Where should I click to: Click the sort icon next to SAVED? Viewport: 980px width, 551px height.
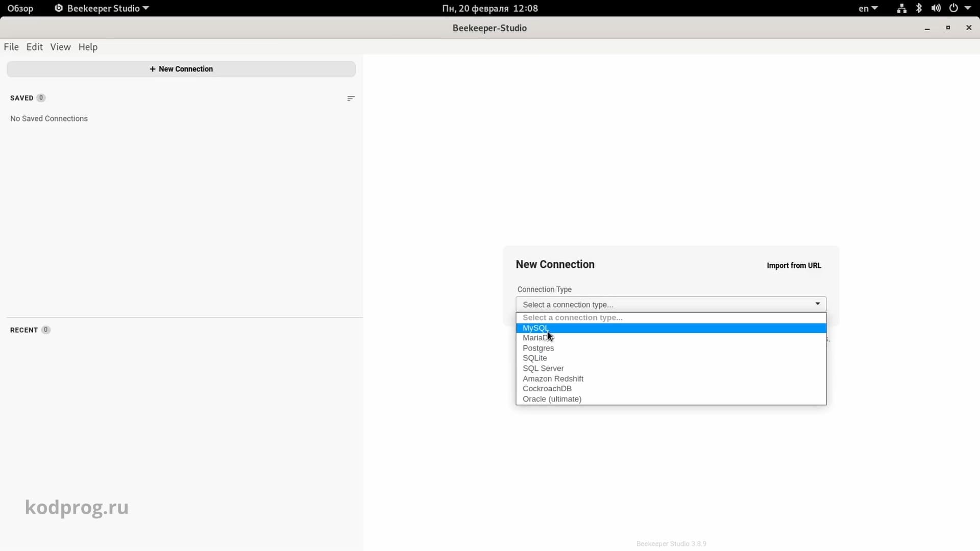[x=351, y=98]
